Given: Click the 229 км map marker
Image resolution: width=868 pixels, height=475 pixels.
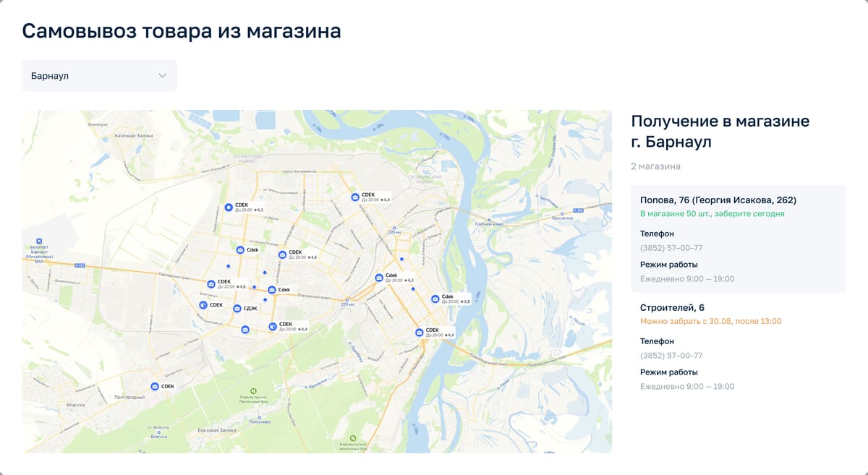Looking at the screenshot, I should click(x=347, y=300).
